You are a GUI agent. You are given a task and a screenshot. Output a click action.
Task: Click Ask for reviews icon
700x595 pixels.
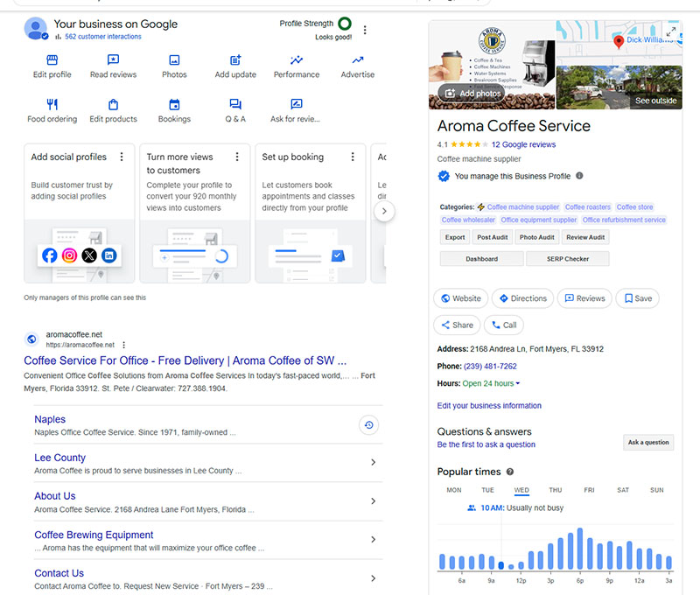coord(297,104)
